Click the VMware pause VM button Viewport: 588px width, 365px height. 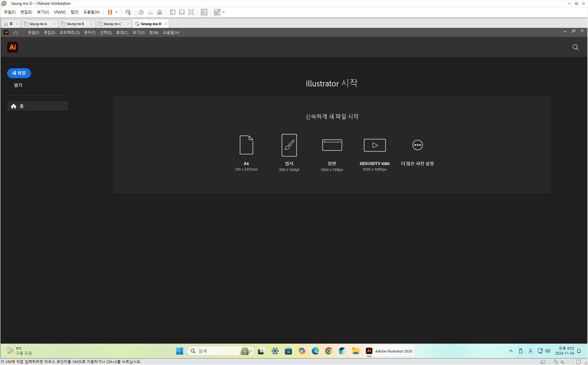[110, 12]
